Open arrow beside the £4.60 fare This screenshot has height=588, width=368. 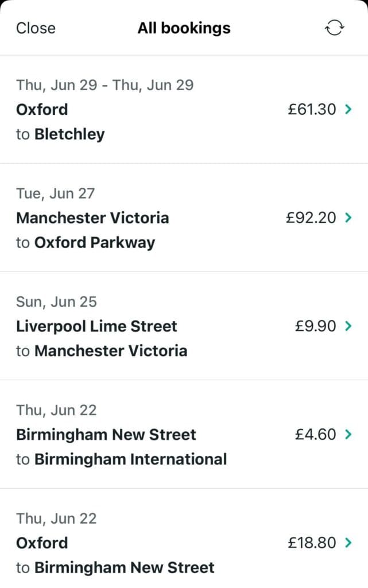pos(348,434)
